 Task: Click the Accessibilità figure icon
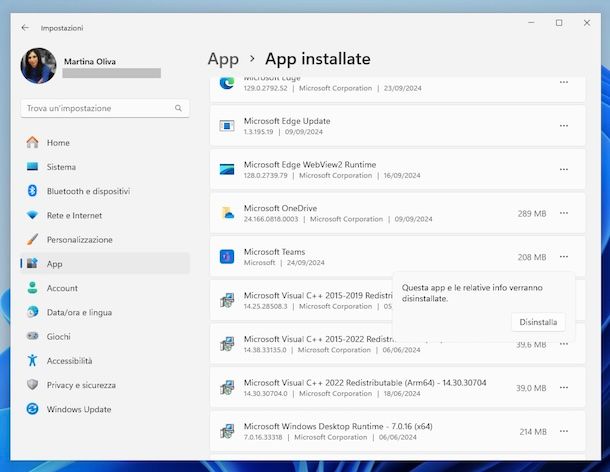click(33, 360)
